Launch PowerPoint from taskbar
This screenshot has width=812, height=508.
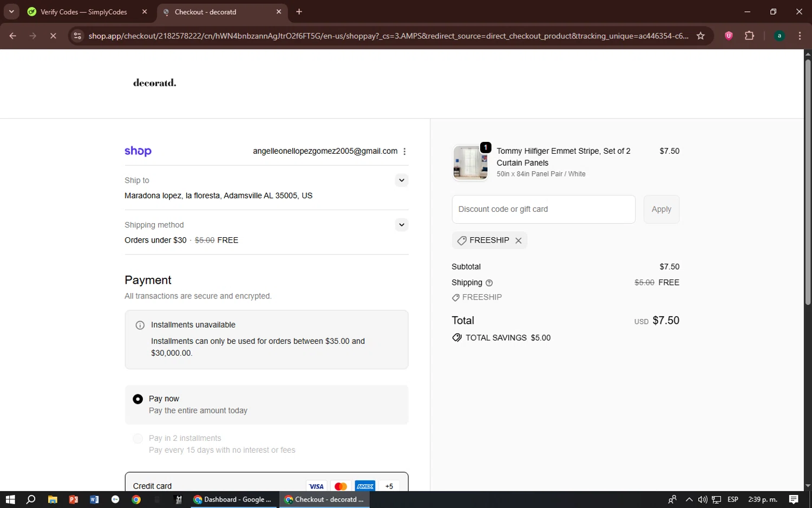(x=74, y=500)
